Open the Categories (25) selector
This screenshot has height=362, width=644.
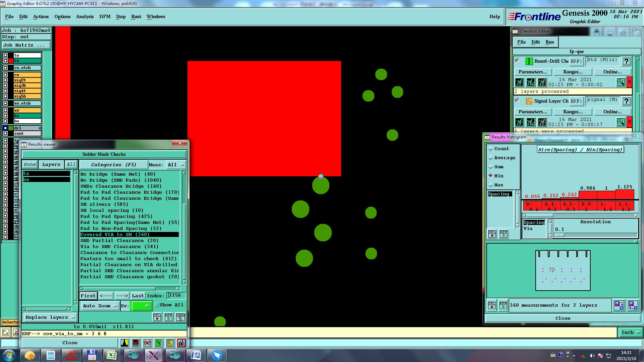[x=114, y=165]
